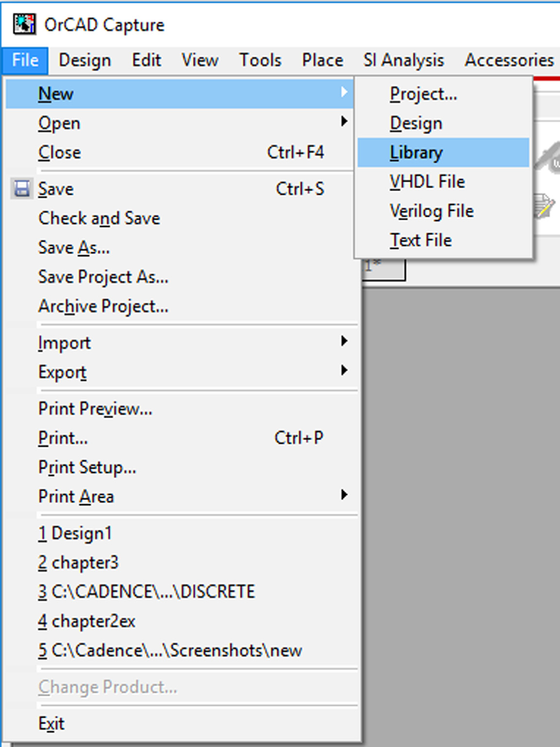Image resolution: width=560 pixels, height=747 pixels.
Task: Expand the Export submenu
Action: click(x=344, y=371)
